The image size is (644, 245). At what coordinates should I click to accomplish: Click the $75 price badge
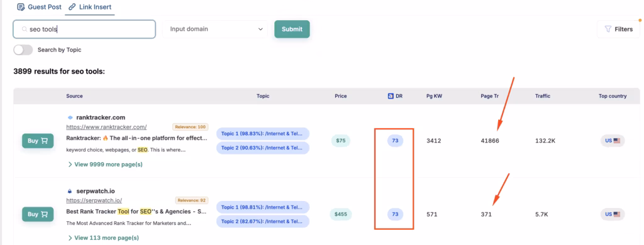(x=341, y=141)
